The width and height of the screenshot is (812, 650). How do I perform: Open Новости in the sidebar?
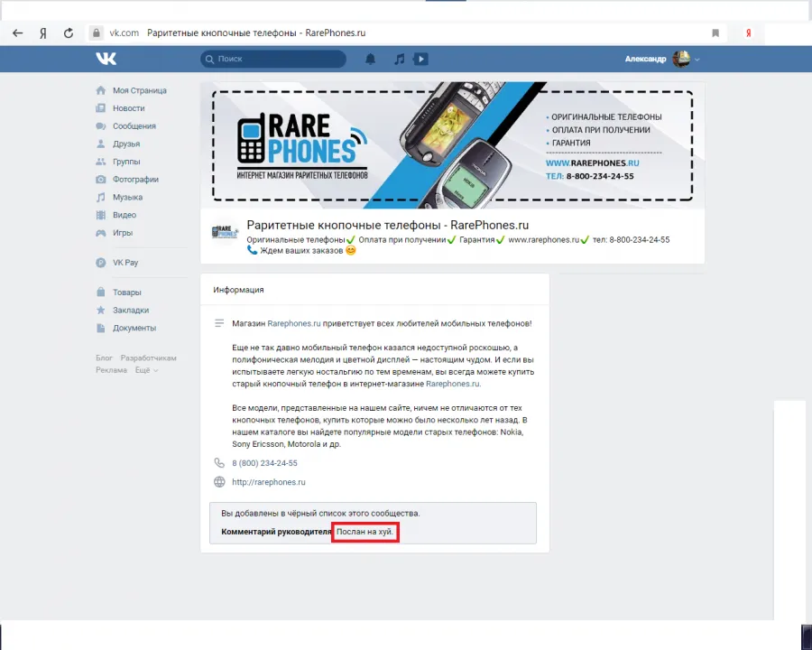(x=129, y=108)
